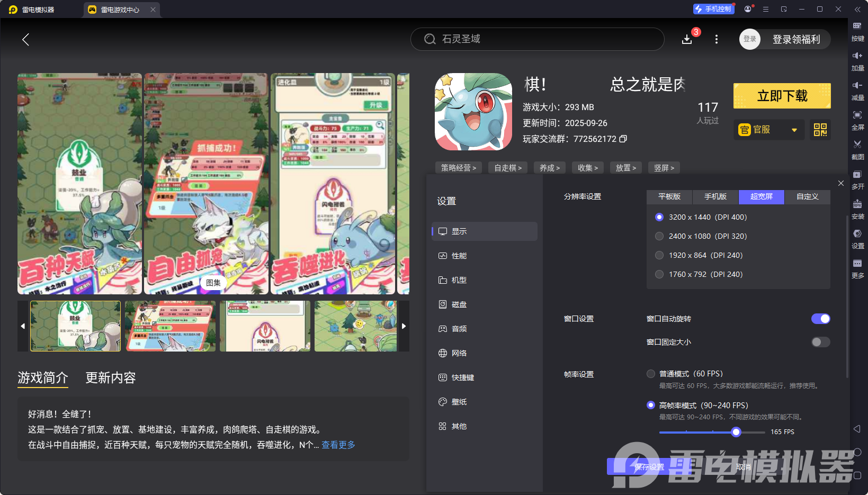Open the 官服 server dropdown
Viewport: 868px width, 495px height.
pyautogui.click(x=768, y=130)
